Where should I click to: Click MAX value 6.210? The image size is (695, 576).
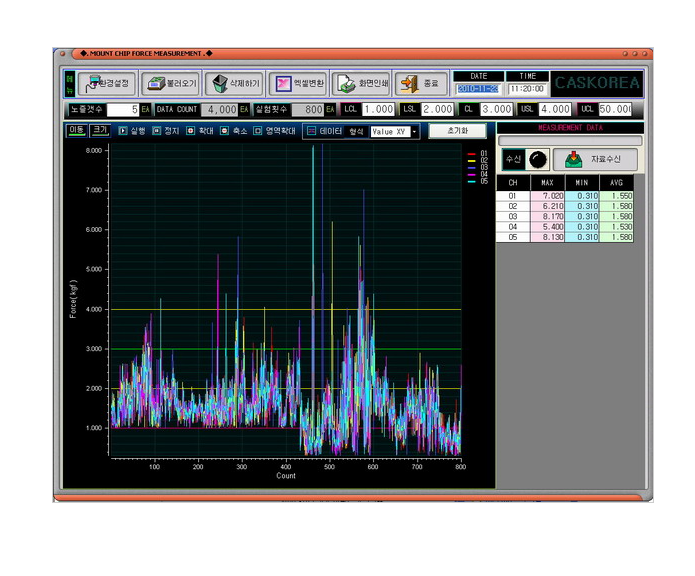pos(547,206)
